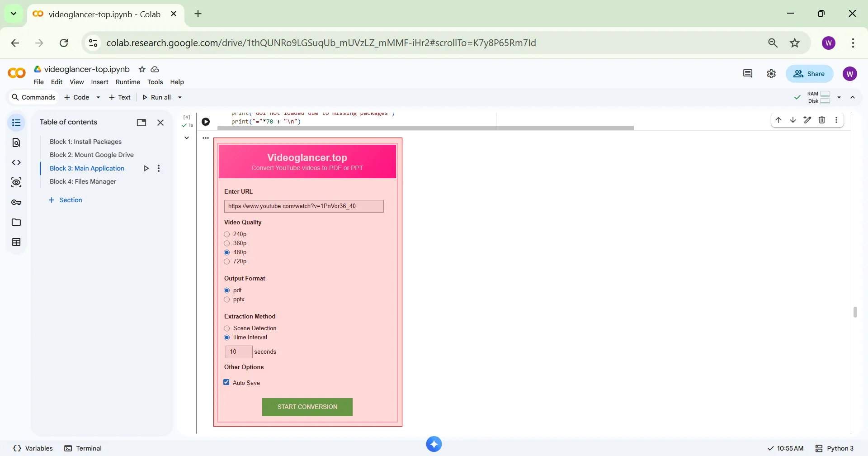The height and width of the screenshot is (456, 868).
Task: Click START CONVERSION button
Action: pos(307,407)
